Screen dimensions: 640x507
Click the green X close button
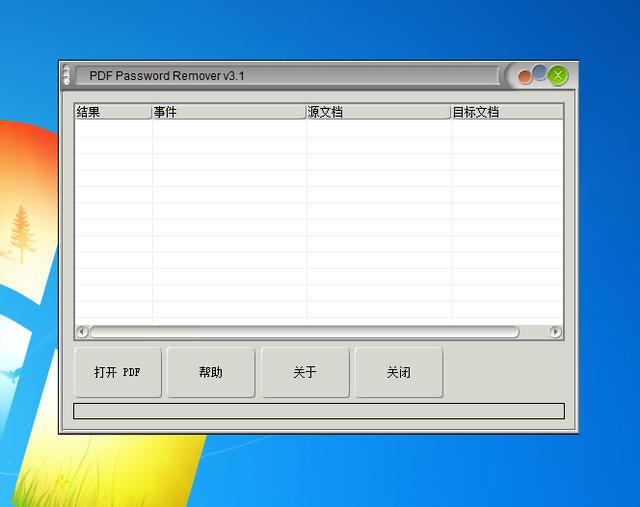558,76
